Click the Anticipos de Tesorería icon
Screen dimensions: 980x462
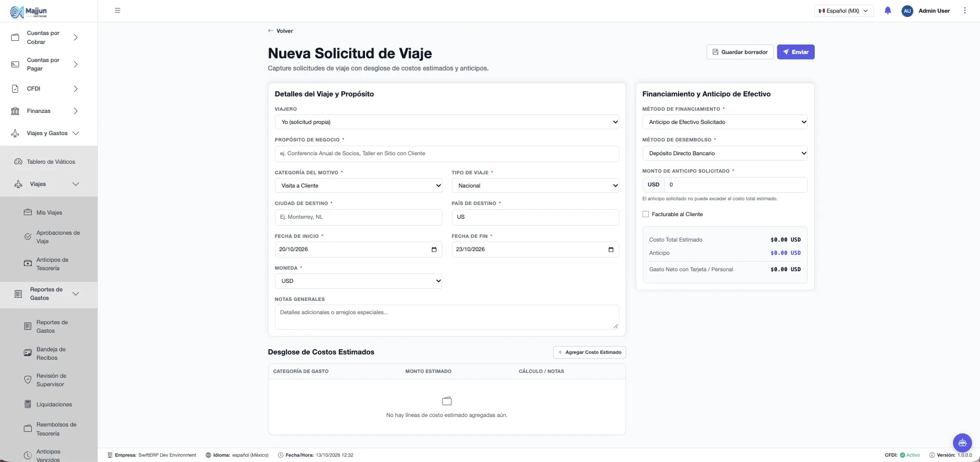[x=28, y=264]
